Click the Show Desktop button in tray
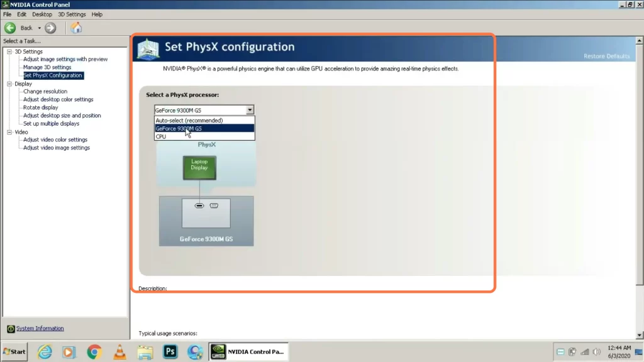Screen dimensions: 644x362 point(639,352)
